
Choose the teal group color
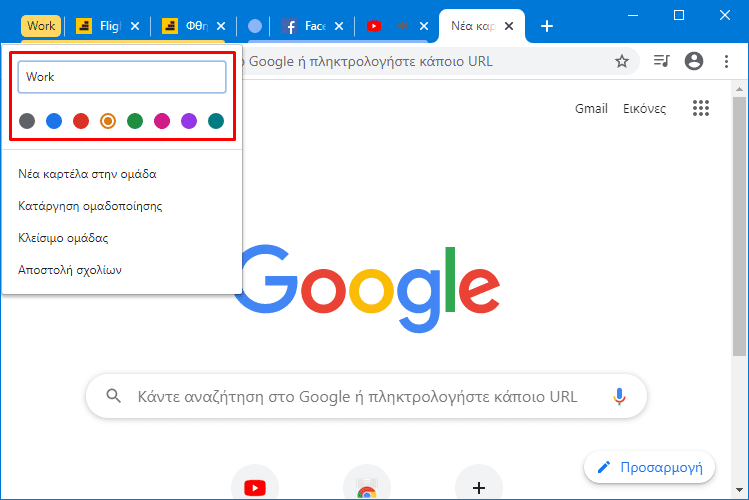coord(216,121)
